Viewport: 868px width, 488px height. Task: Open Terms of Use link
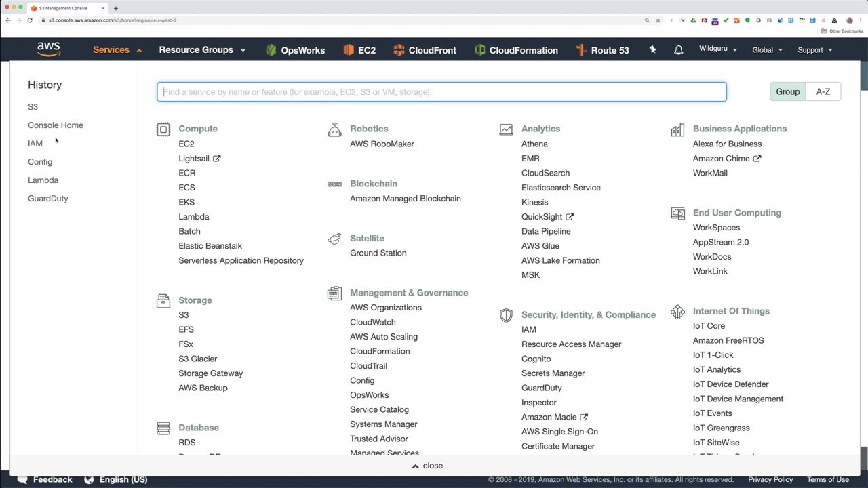[x=828, y=479]
